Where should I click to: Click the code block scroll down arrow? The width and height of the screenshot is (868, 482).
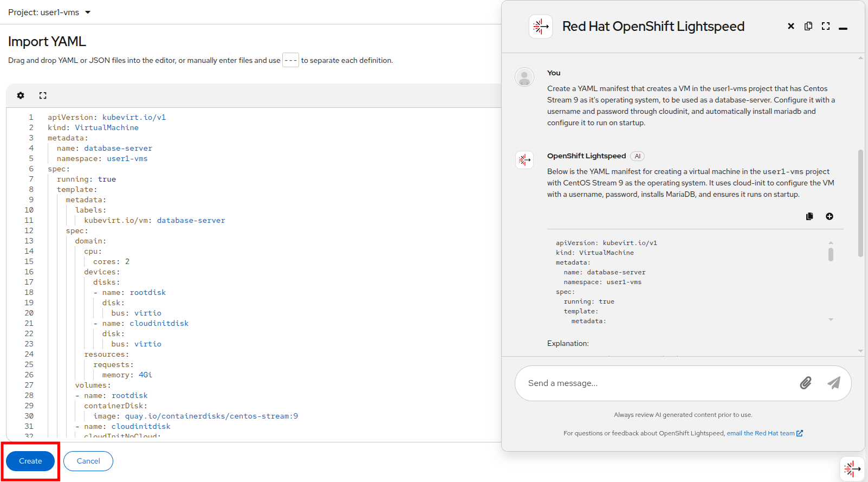tap(831, 320)
